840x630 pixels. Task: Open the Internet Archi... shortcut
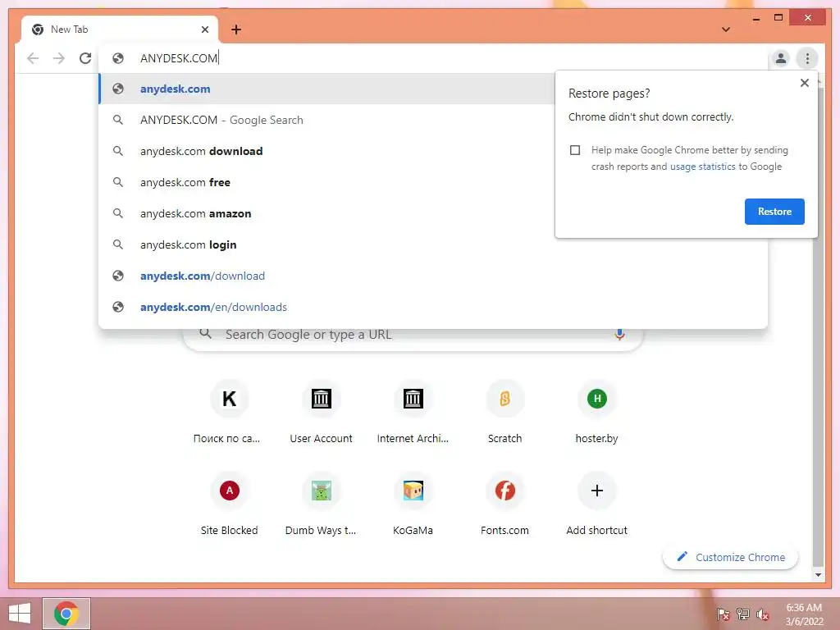(413, 413)
